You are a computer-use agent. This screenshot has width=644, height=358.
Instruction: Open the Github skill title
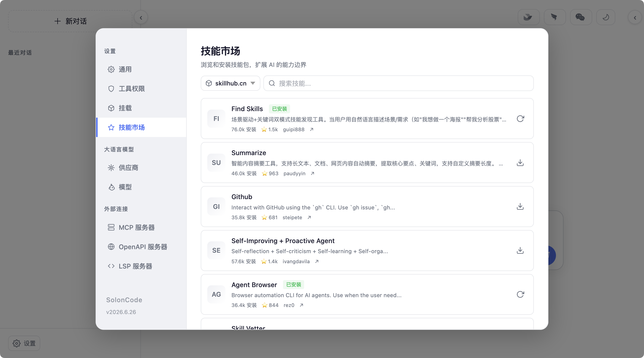point(242,197)
